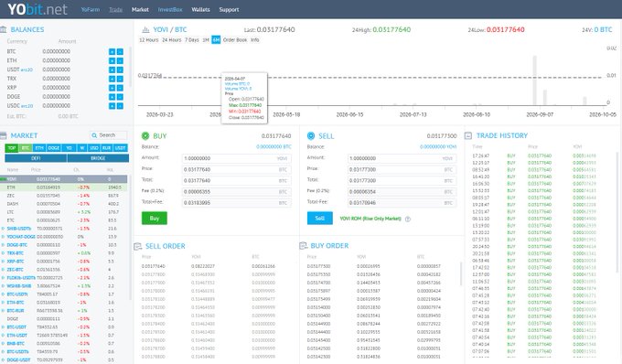Click the minus icon for TRX balance
This screenshot has height=364, width=622.
pos(120,79)
